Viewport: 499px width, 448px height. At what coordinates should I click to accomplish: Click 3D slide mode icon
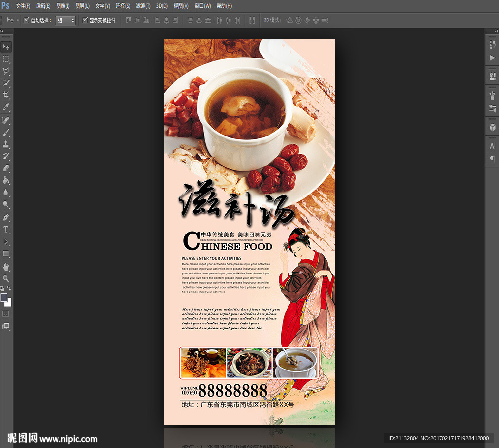(x=316, y=20)
